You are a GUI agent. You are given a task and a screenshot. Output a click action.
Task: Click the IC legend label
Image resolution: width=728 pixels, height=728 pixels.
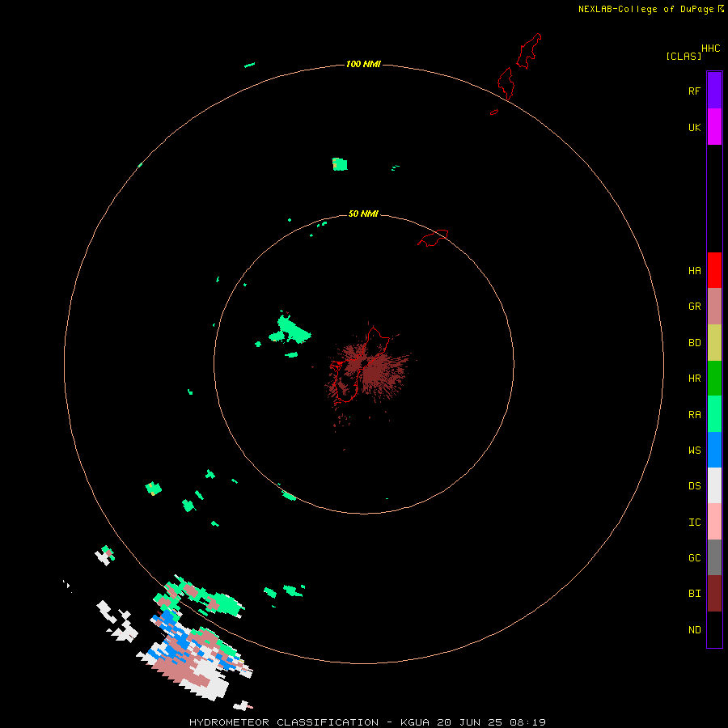694,523
